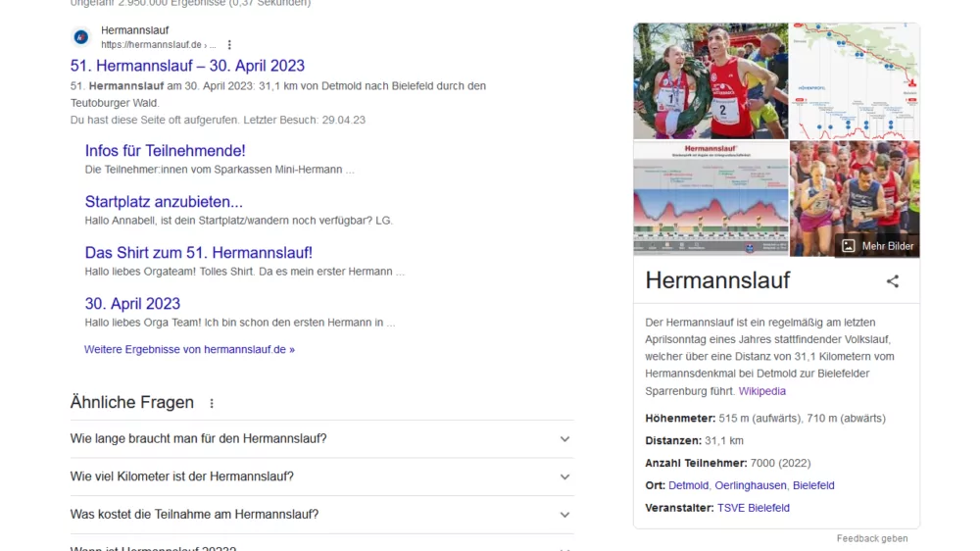This screenshot has height=551, width=980.
Task: Expand 'Was kostet die Teilnahme am Hermannslauf?'
Action: pos(321,515)
